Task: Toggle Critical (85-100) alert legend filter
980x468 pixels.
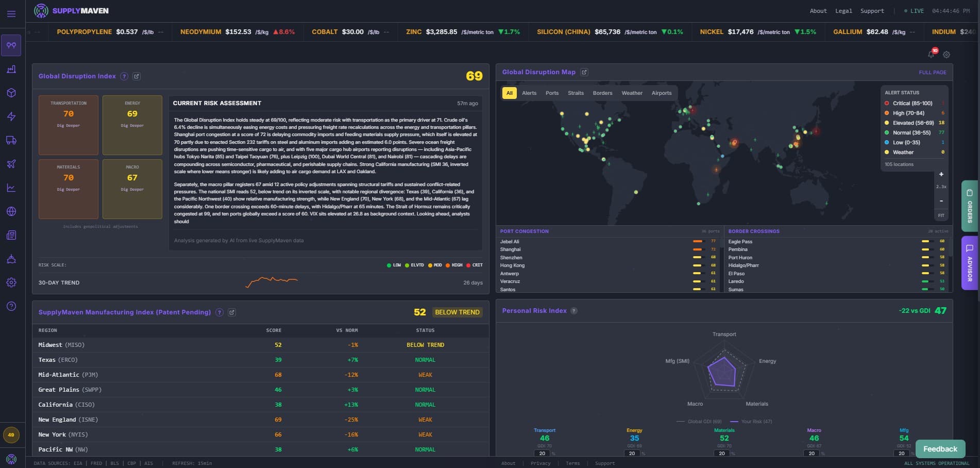Action: pyautogui.click(x=915, y=104)
